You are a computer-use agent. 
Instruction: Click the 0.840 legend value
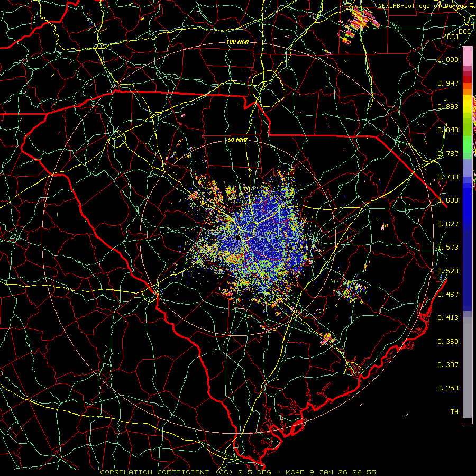(448, 130)
